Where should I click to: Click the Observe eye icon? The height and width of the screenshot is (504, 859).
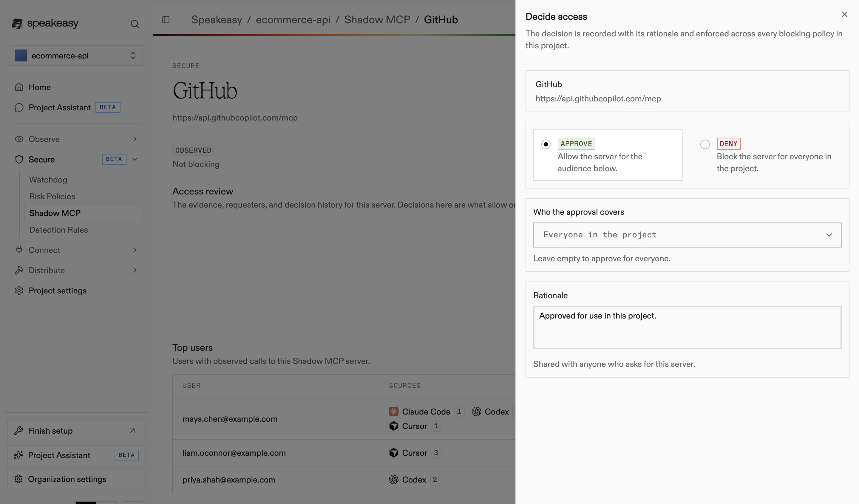[19, 139]
